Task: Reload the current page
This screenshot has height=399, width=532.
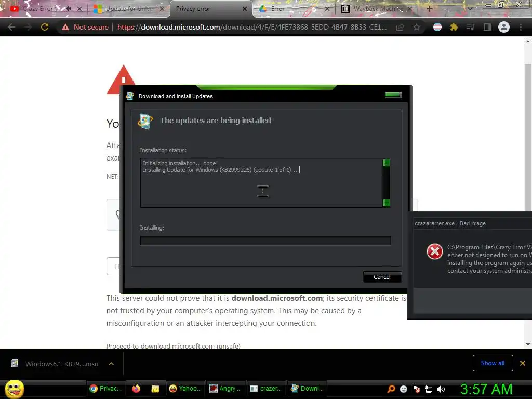Action: click(x=45, y=27)
